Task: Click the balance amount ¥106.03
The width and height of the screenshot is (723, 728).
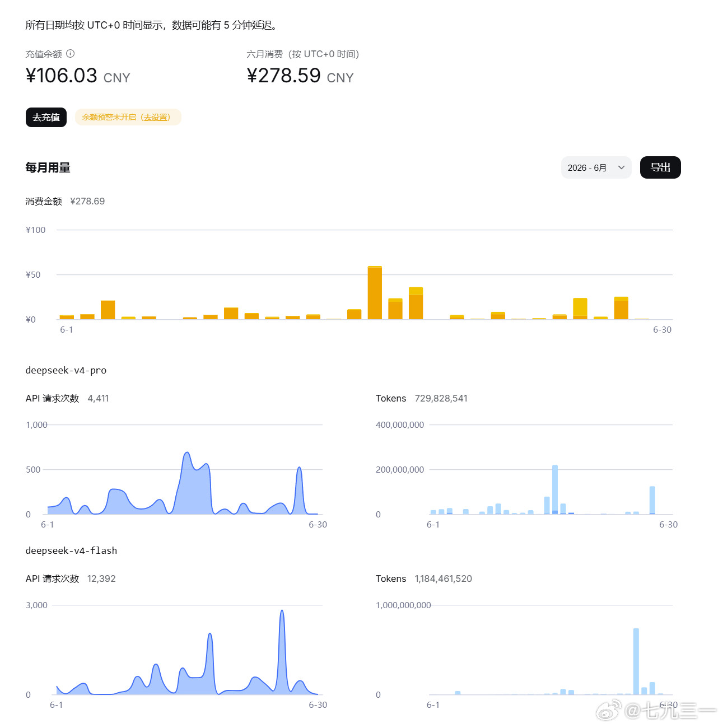Action: 62,76
